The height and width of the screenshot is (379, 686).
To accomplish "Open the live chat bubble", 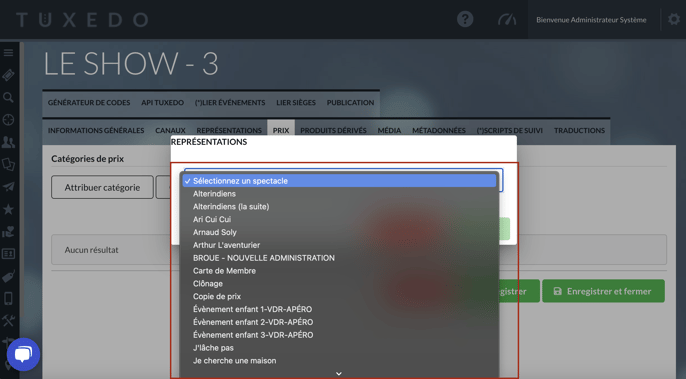I will coord(23,354).
